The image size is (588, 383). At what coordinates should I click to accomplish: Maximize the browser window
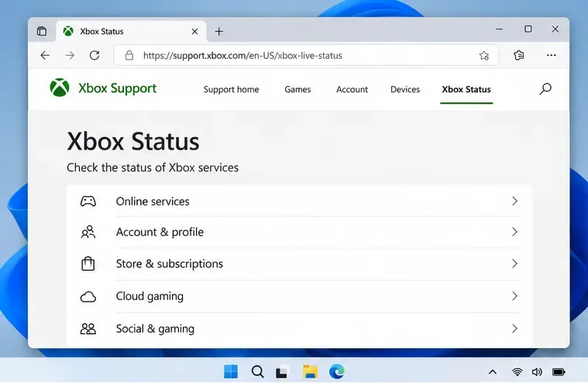point(528,29)
